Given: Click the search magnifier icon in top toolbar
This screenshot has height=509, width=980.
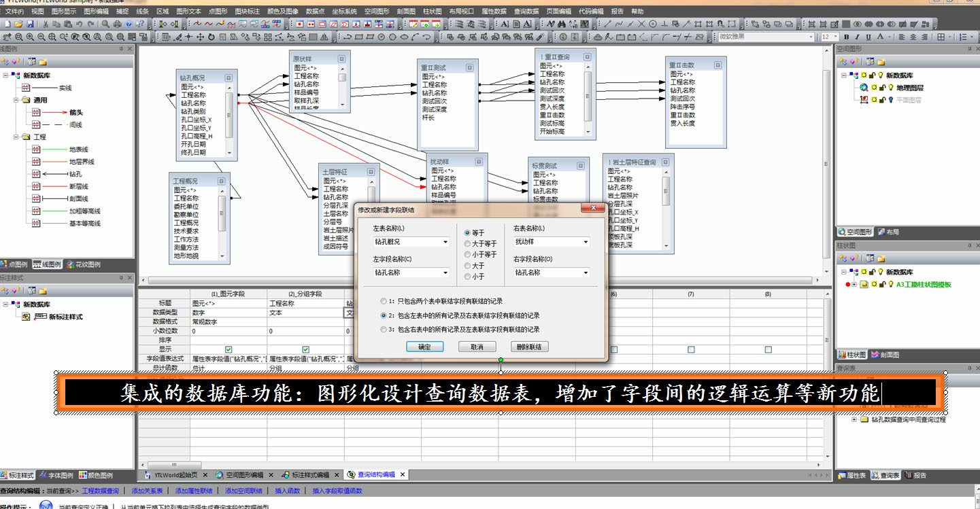Looking at the screenshot, I should pos(105,24).
